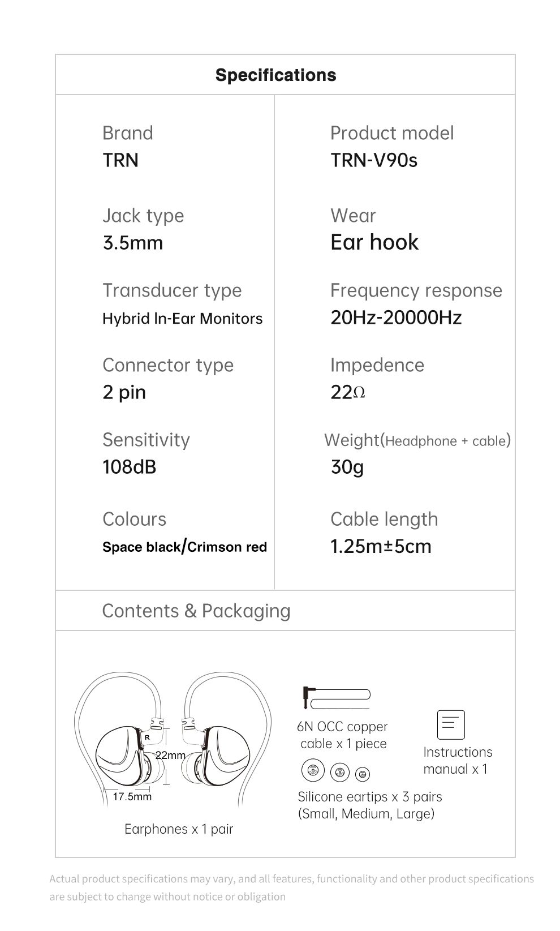This screenshot has height=931, width=560.
Task: Click the TRN-V90s product model value
Action: tap(374, 160)
